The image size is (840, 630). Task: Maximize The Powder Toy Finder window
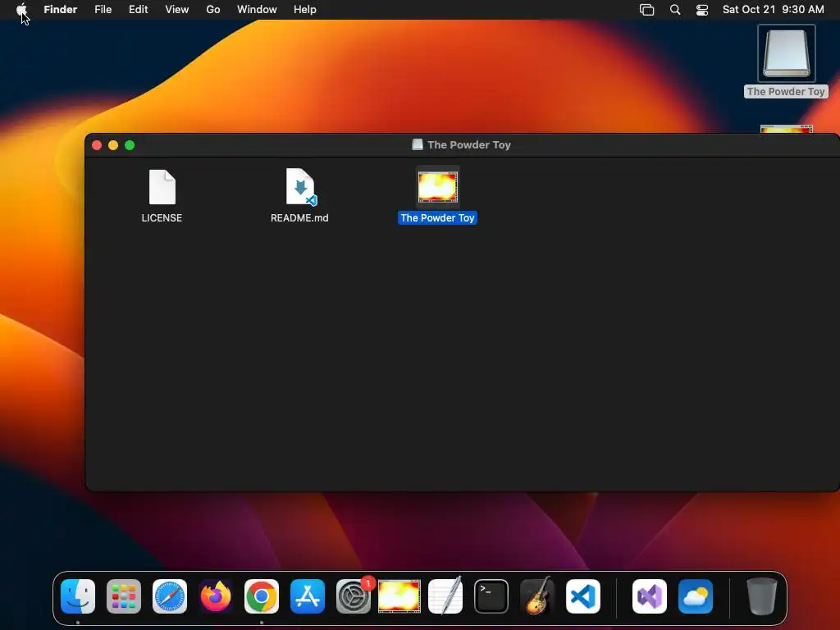click(x=130, y=145)
